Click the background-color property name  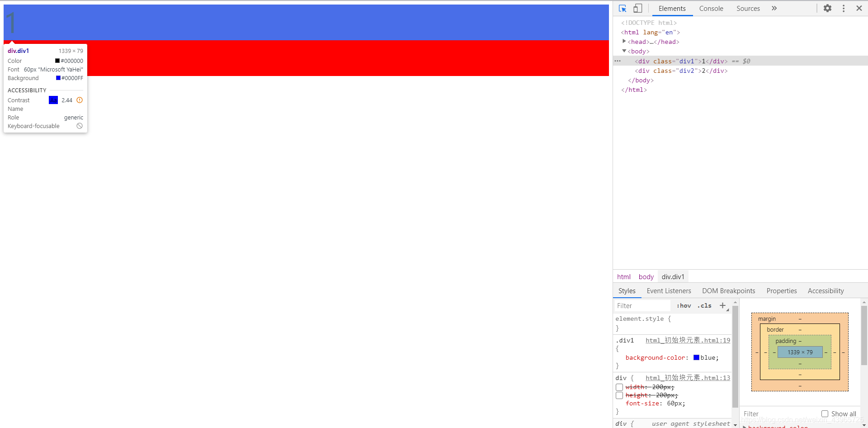(x=655, y=357)
